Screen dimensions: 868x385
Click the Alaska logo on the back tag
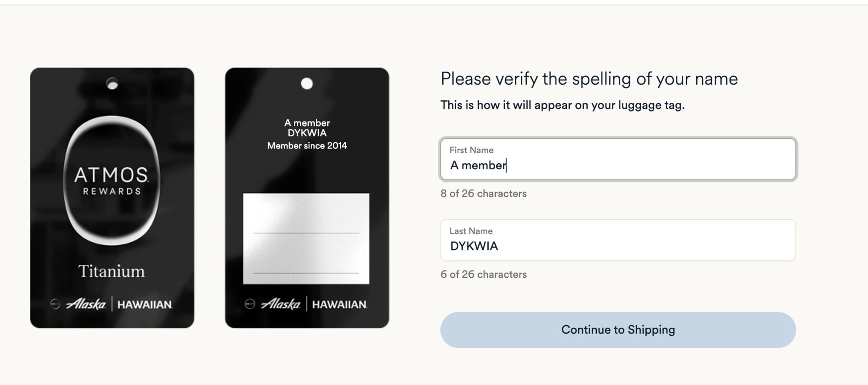281,304
